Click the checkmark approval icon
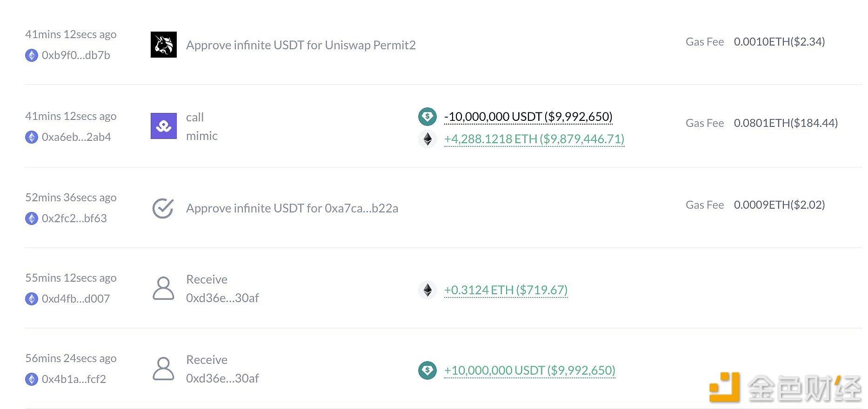 click(163, 208)
